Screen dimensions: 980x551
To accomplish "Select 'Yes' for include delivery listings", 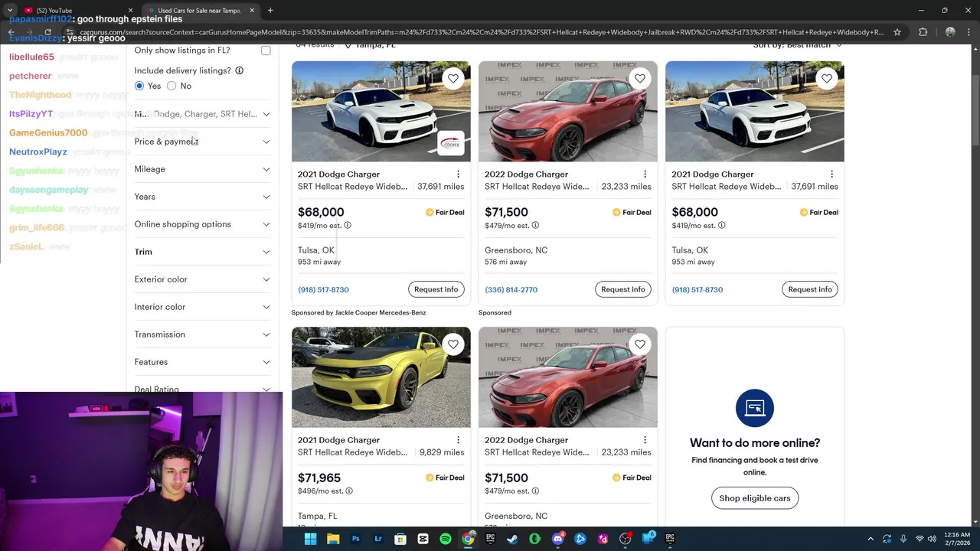I will tap(139, 86).
